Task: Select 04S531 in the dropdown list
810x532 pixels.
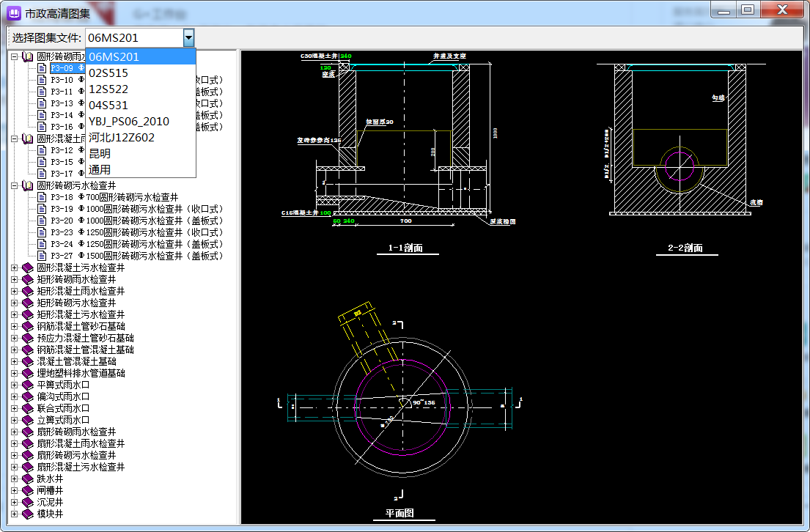Action: tap(141, 105)
